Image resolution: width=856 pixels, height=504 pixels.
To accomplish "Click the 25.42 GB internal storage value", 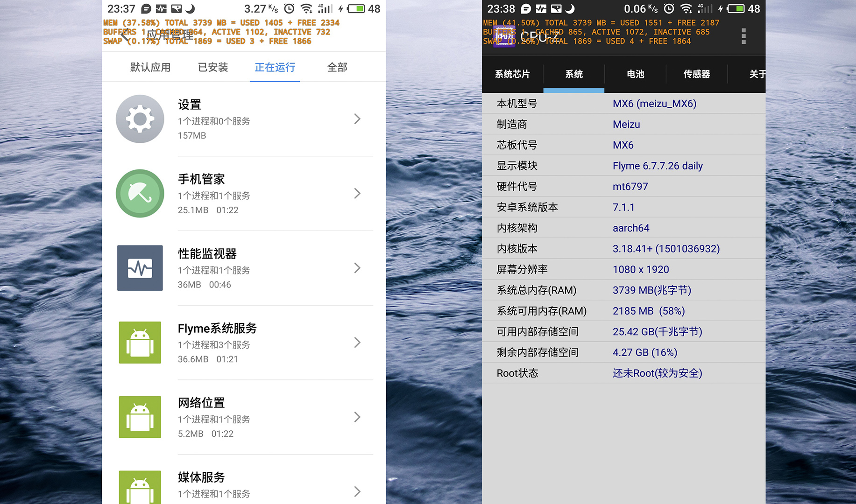I will [x=658, y=332].
